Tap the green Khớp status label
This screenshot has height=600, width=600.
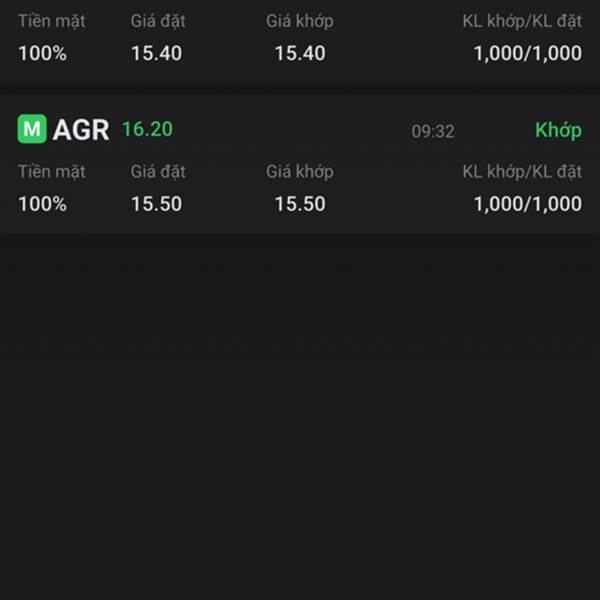point(558,130)
